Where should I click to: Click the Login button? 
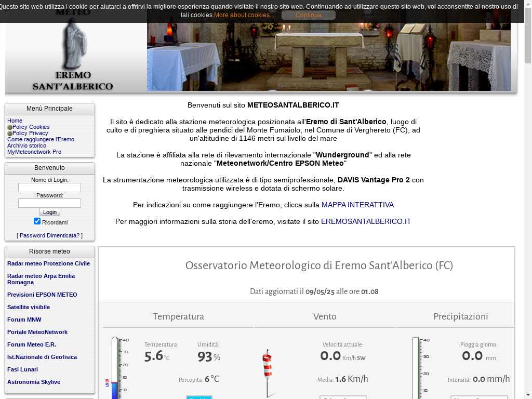[x=50, y=212]
